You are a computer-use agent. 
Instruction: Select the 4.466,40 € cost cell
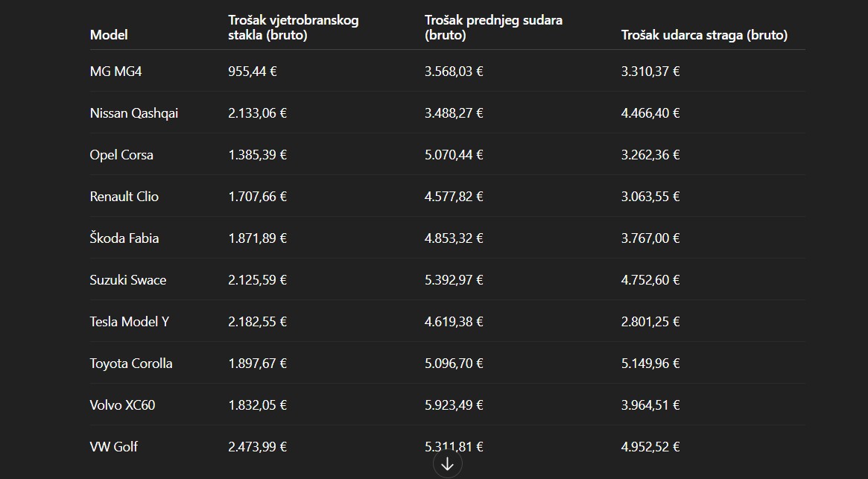click(650, 112)
